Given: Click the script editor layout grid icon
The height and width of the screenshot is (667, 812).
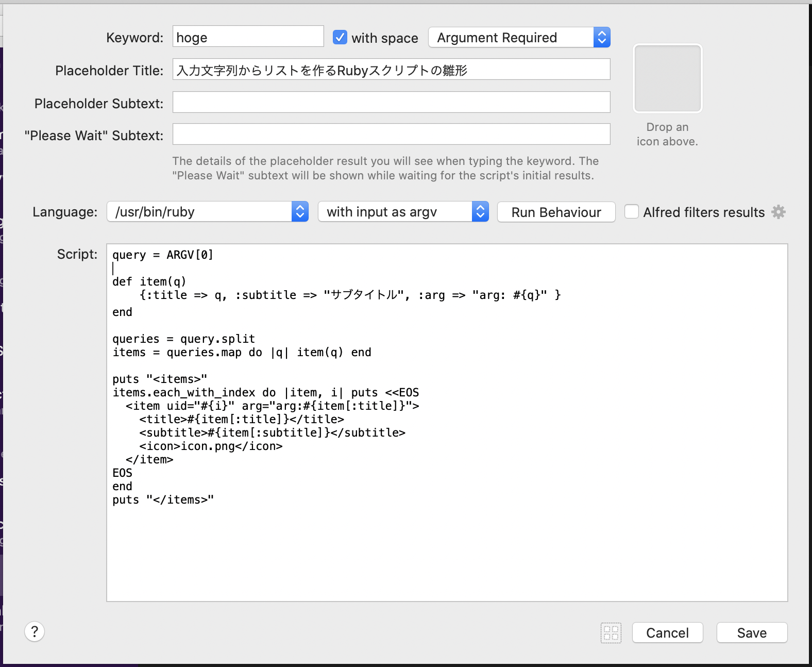Looking at the screenshot, I should coord(611,632).
